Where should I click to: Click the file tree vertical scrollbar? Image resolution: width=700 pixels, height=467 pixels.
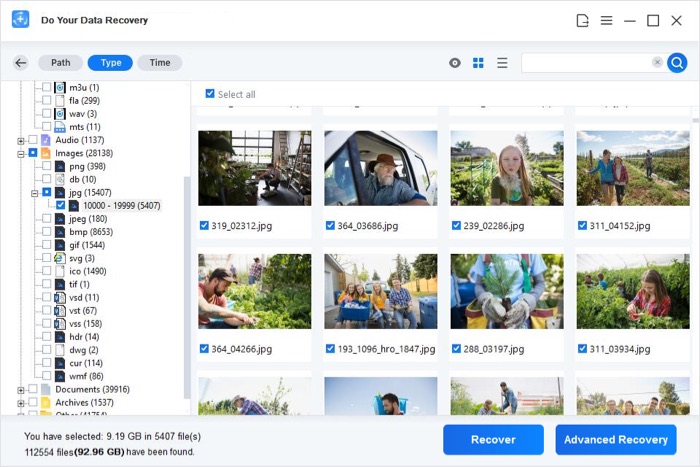tap(187, 286)
